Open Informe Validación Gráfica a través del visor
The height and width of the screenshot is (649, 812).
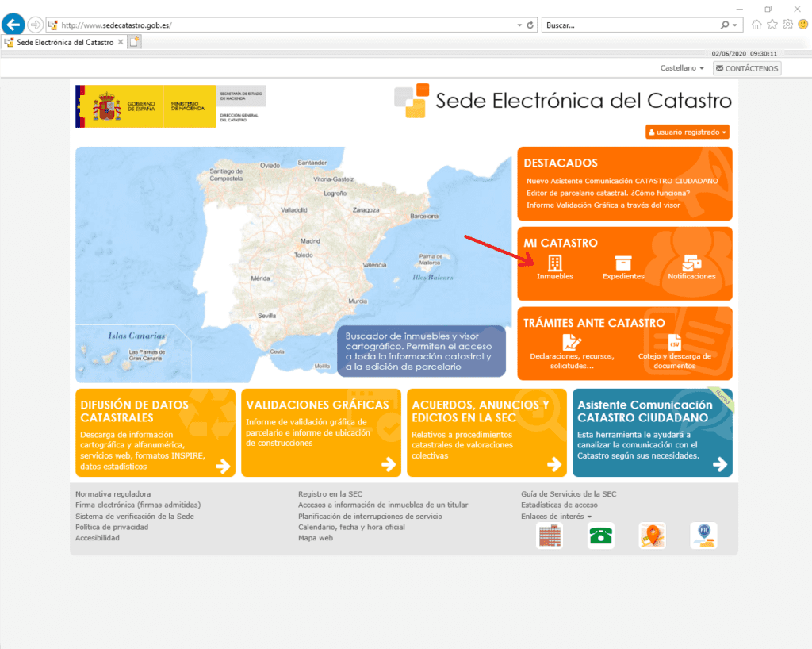coord(603,205)
